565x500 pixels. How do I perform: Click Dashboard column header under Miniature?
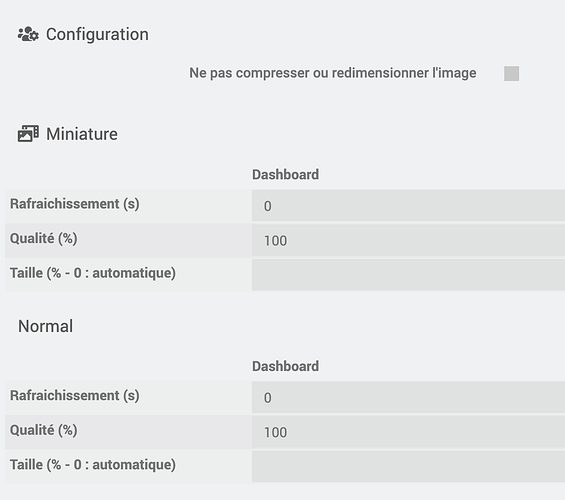pos(285,175)
